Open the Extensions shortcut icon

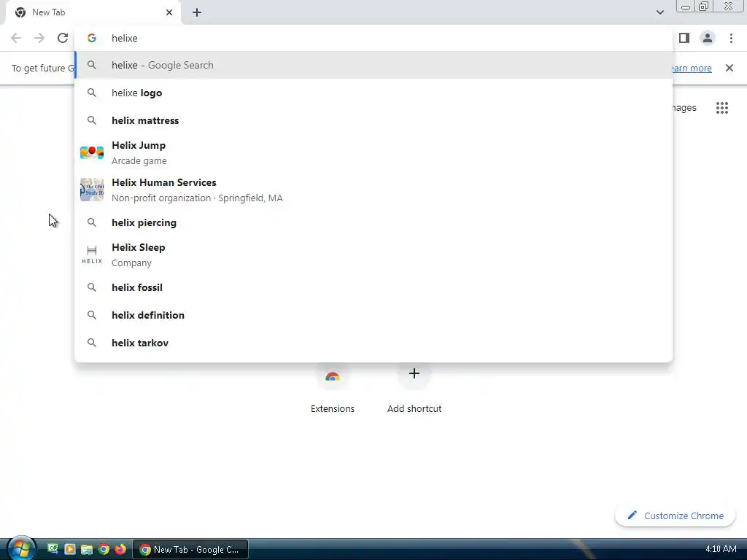(x=333, y=376)
